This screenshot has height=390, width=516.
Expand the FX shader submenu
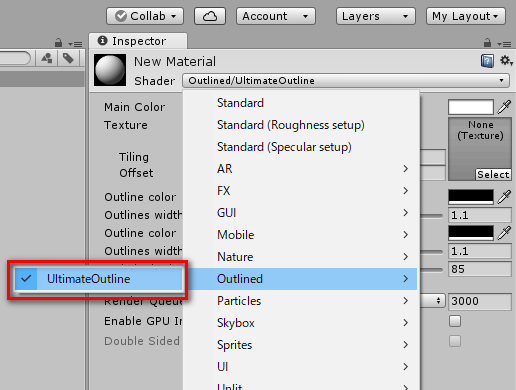point(300,191)
